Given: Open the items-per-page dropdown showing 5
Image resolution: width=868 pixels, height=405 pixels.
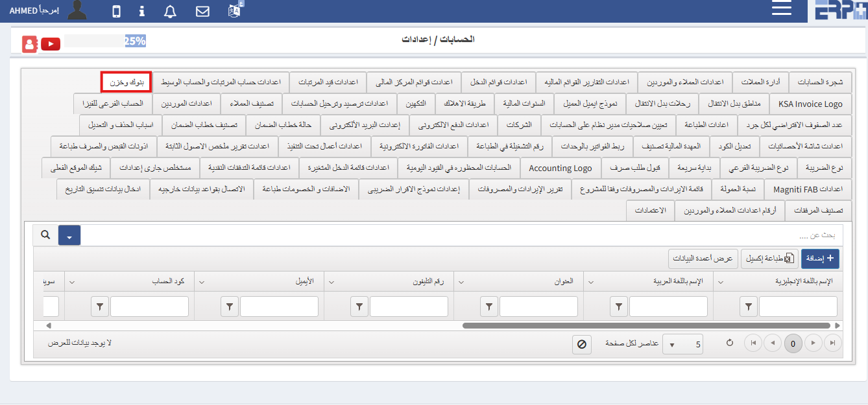Looking at the screenshot, I should [682, 343].
